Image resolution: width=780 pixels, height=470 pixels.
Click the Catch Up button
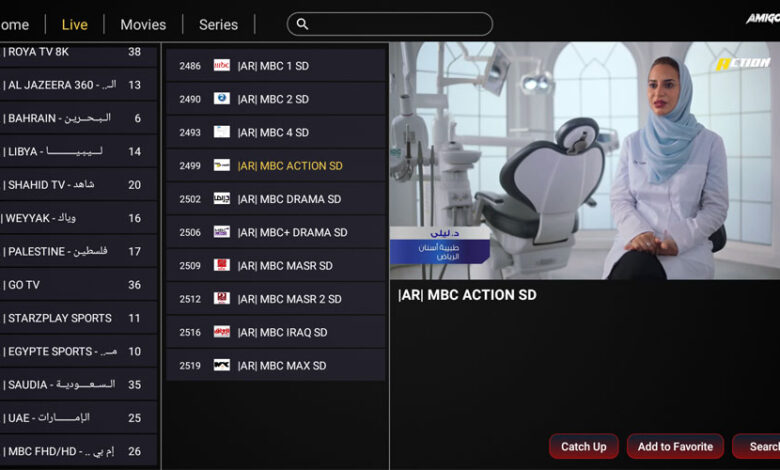tap(584, 446)
